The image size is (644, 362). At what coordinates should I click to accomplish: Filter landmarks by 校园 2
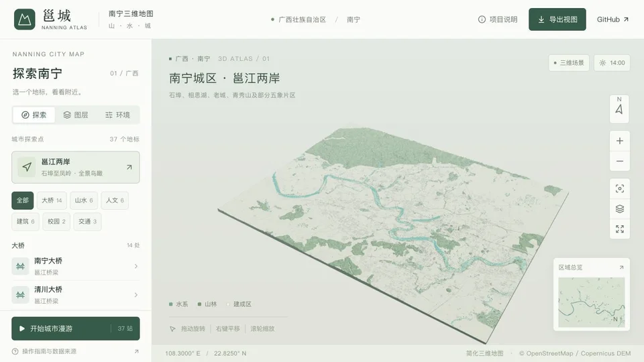click(56, 222)
